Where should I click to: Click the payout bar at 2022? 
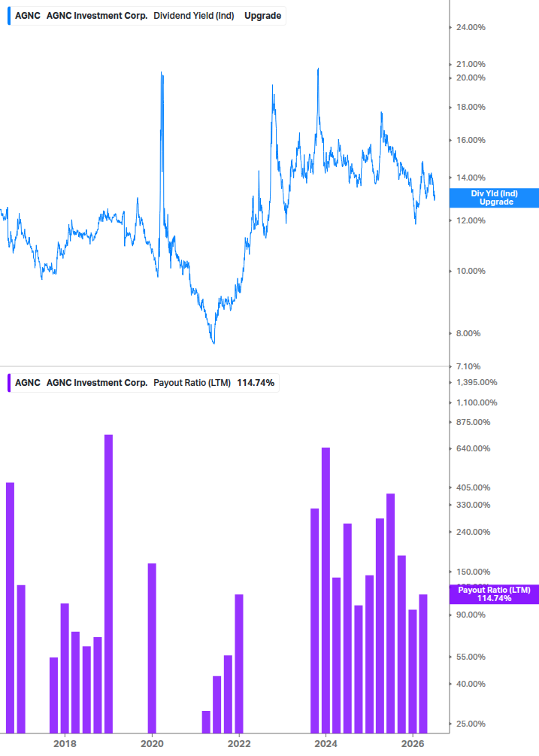point(239,664)
